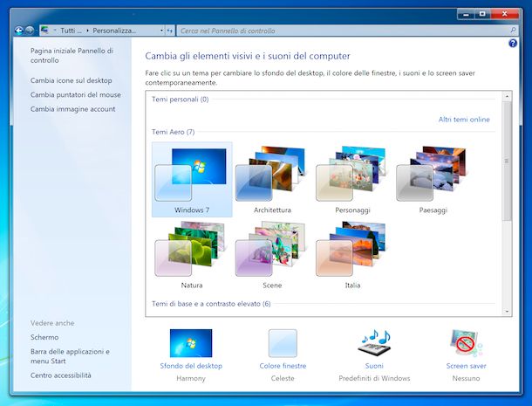
Task: Click the Suoni link text
Action: (x=374, y=366)
